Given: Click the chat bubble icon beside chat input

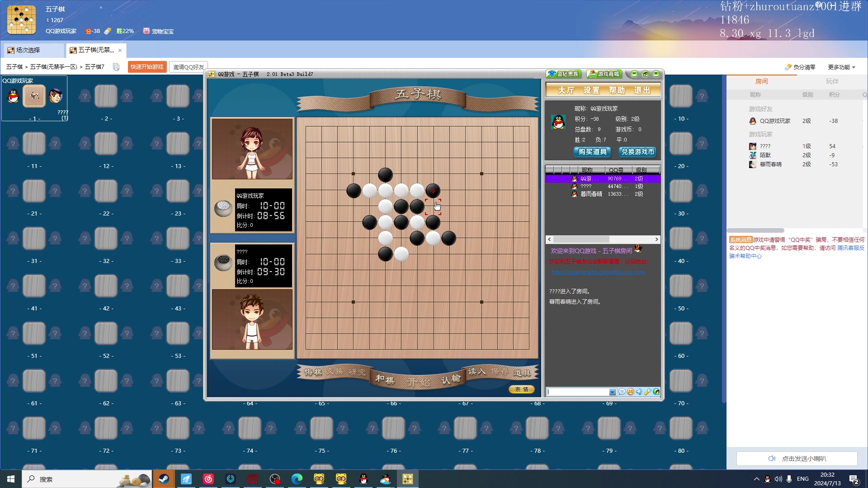Looking at the screenshot, I should (622, 392).
